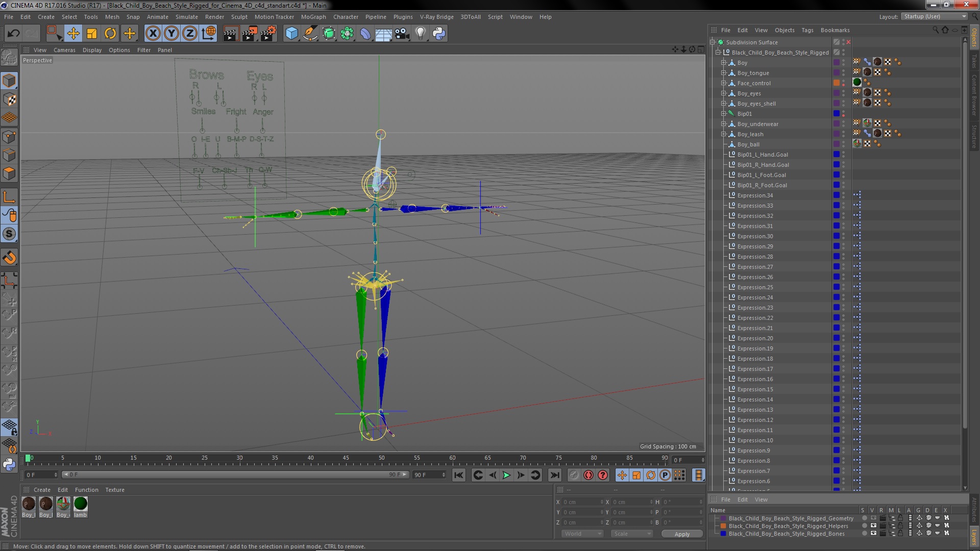The height and width of the screenshot is (551, 980).
Task: Enable Model mode in left palette
Action: pos(9,81)
